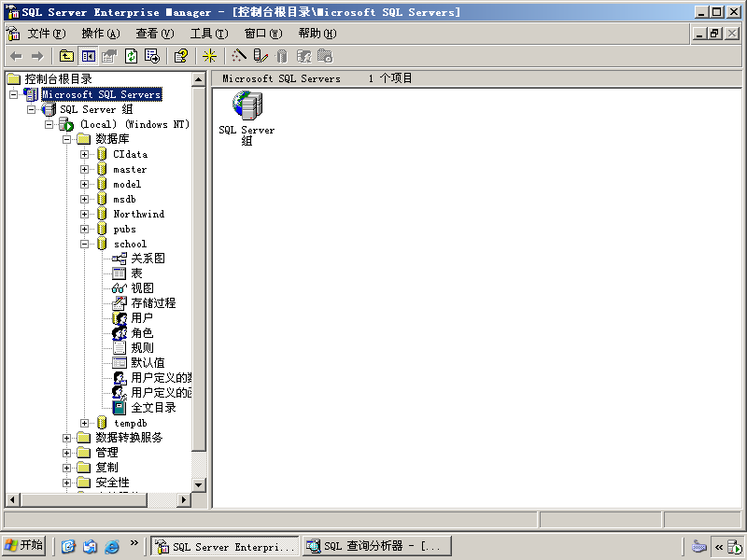Select the 用户定义的数据类型 node
Viewport: 747px width, 560px height.
pos(161,378)
